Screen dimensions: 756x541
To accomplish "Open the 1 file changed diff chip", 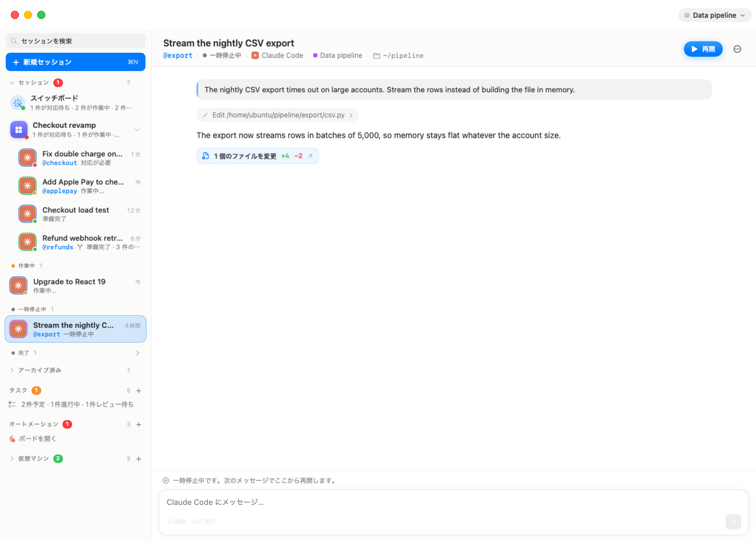I will pos(257,156).
